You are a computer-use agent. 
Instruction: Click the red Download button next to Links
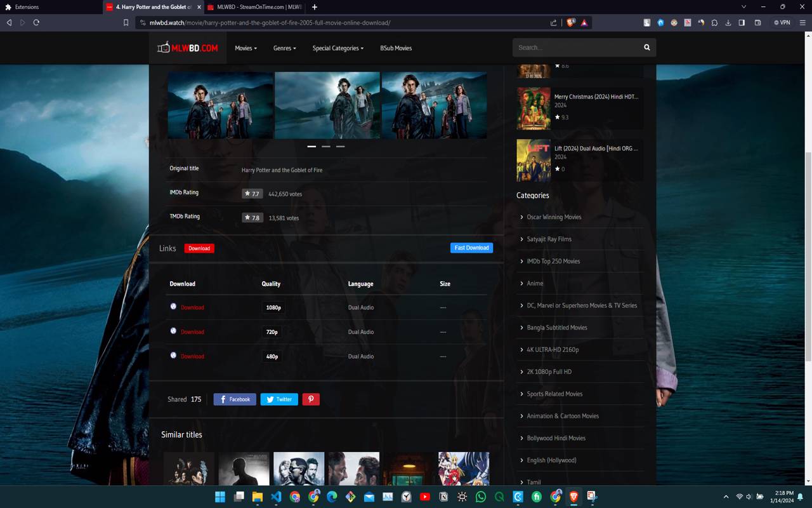[199, 248]
